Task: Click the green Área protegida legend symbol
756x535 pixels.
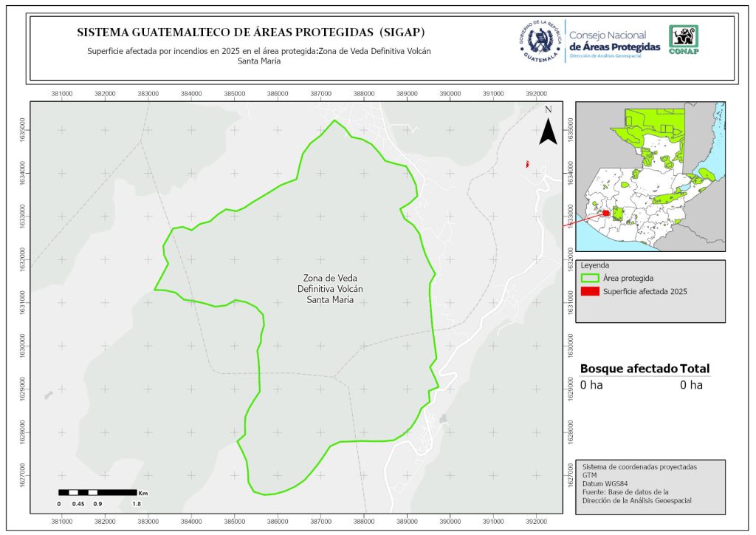Action: coord(590,278)
